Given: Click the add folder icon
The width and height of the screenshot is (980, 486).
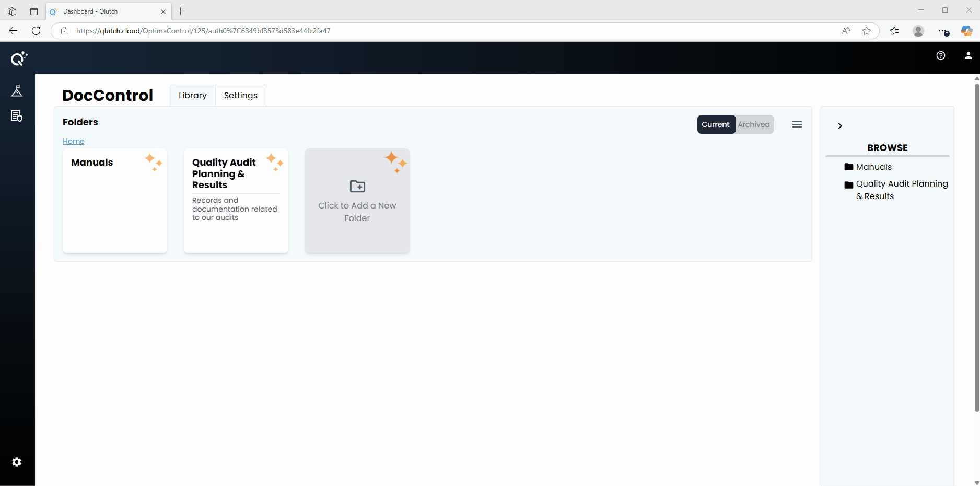Looking at the screenshot, I should click(357, 187).
